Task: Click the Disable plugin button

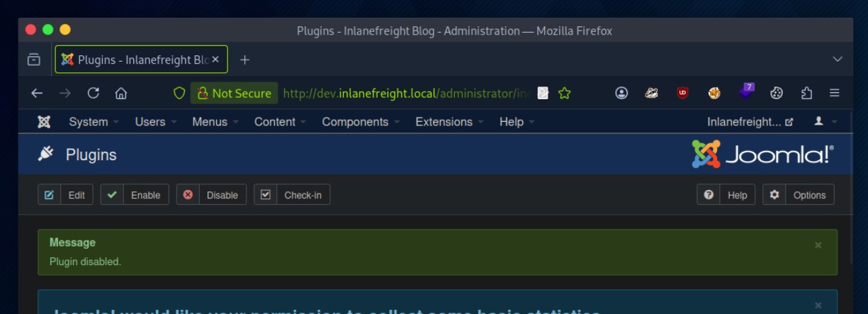Action: coord(211,195)
